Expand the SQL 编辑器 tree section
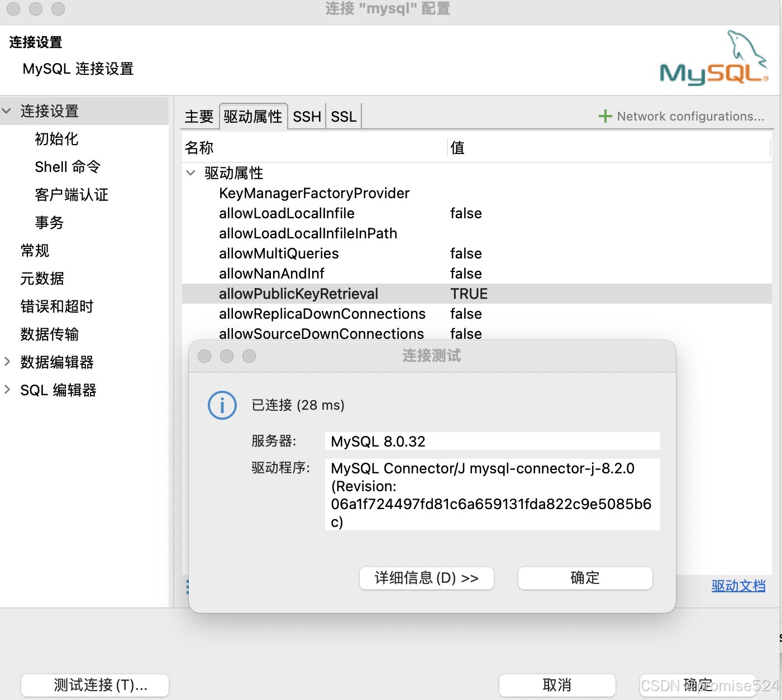Image resolution: width=782 pixels, height=700 pixels. pos(7,390)
